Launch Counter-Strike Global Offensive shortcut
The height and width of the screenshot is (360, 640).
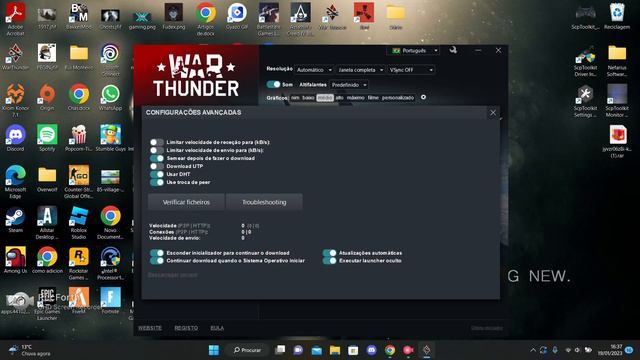point(79,182)
